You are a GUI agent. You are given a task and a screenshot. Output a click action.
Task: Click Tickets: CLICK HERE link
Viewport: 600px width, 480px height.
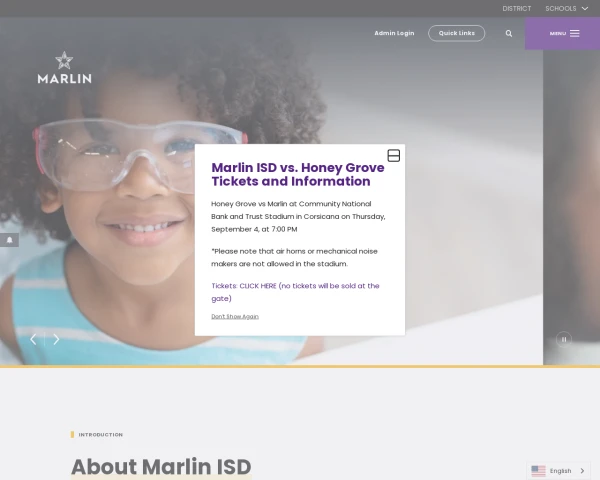[295, 292]
